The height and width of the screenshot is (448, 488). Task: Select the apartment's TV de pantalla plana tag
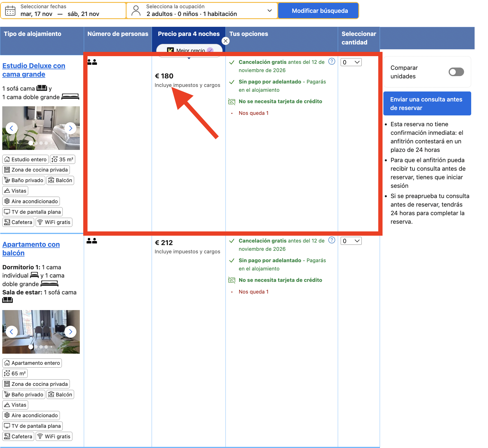[32, 426]
